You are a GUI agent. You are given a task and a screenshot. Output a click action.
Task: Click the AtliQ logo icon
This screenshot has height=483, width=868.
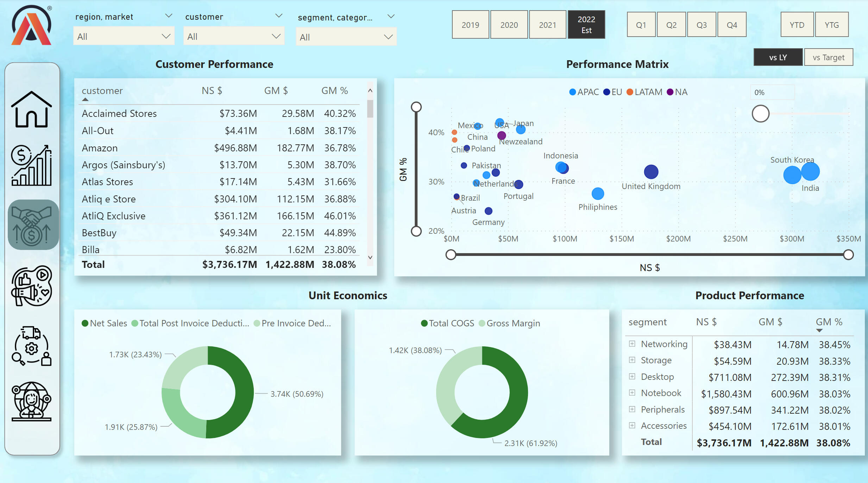31,25
